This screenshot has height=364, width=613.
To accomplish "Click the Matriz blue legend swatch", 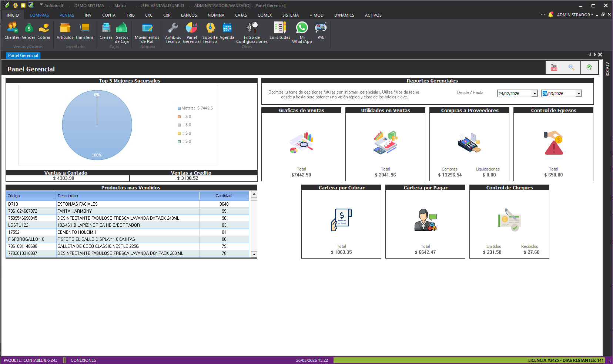I will click(x=179, y=108).
